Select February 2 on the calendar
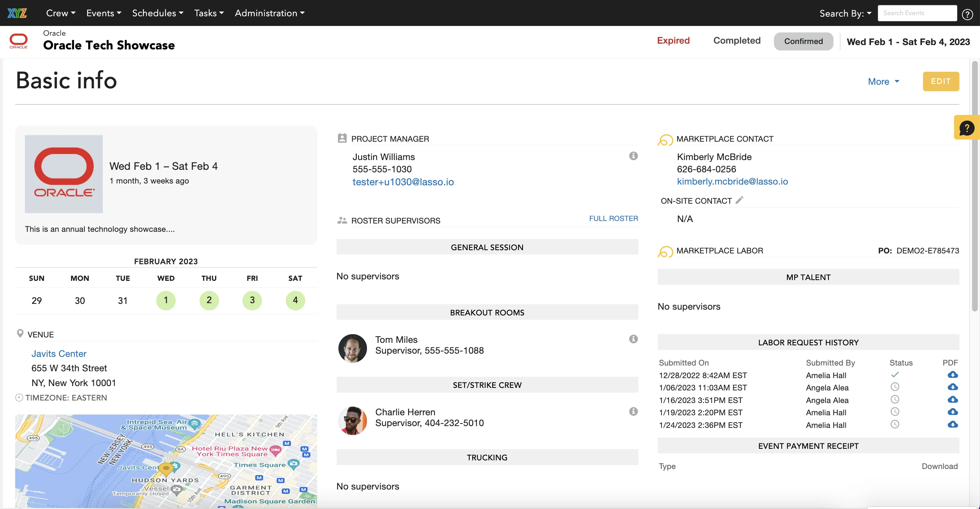This screenshot has height=509, width=980. (209, 300)
